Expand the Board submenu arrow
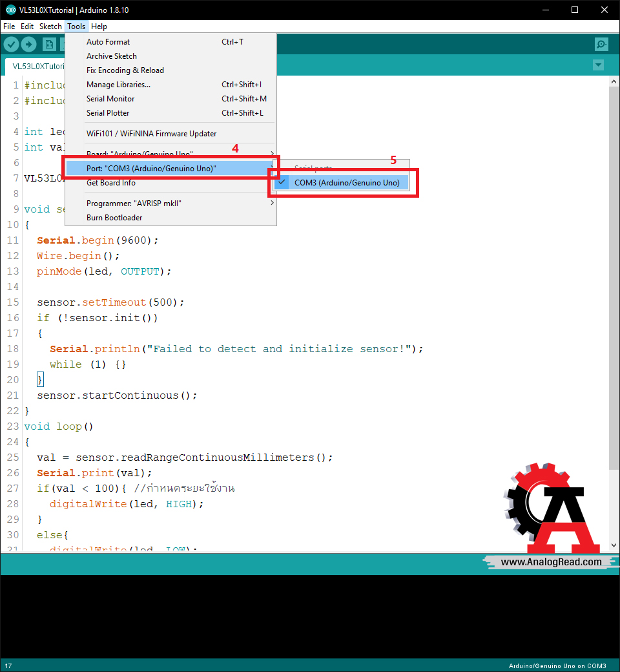The image size is (620, 672). [x=272, y=153]
